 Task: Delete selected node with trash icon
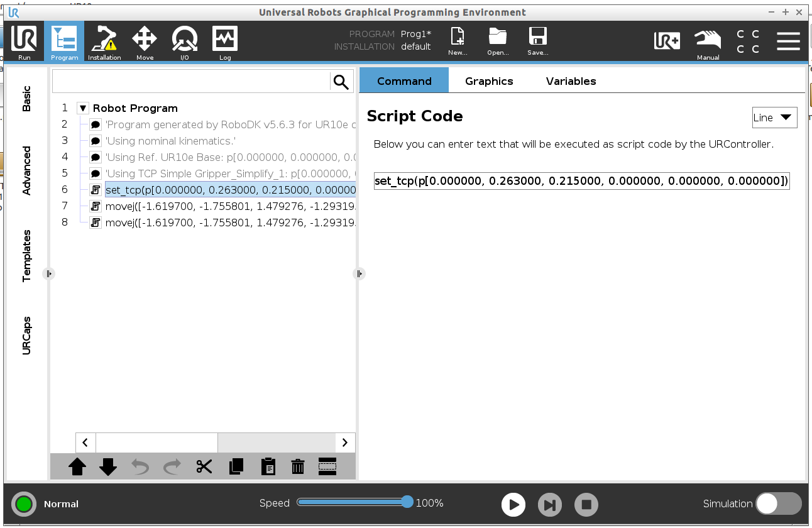[x=298, y=466]
